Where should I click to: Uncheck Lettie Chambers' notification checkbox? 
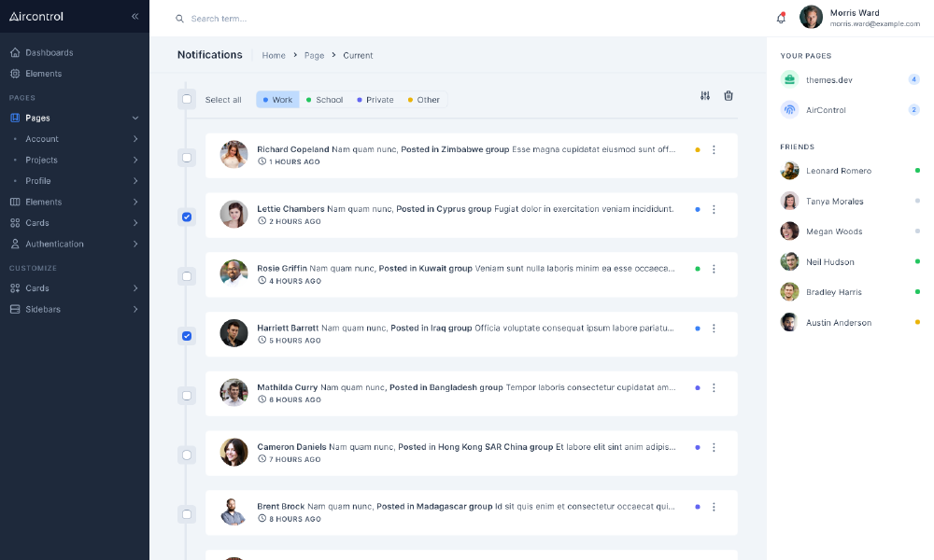pos(187,216)
